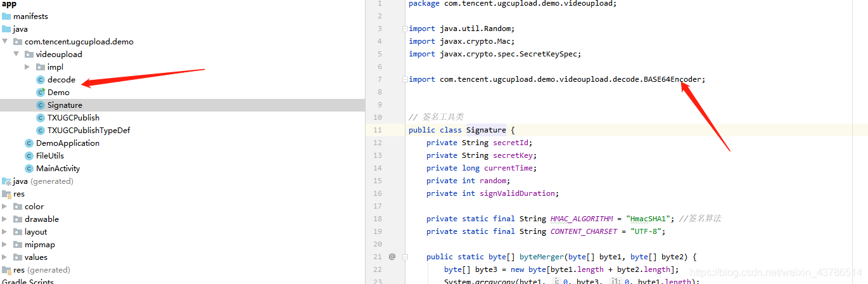This screenshot has width=868, height=284.
Task: Select the layout resource folder icon
Action: coord(18,232)
